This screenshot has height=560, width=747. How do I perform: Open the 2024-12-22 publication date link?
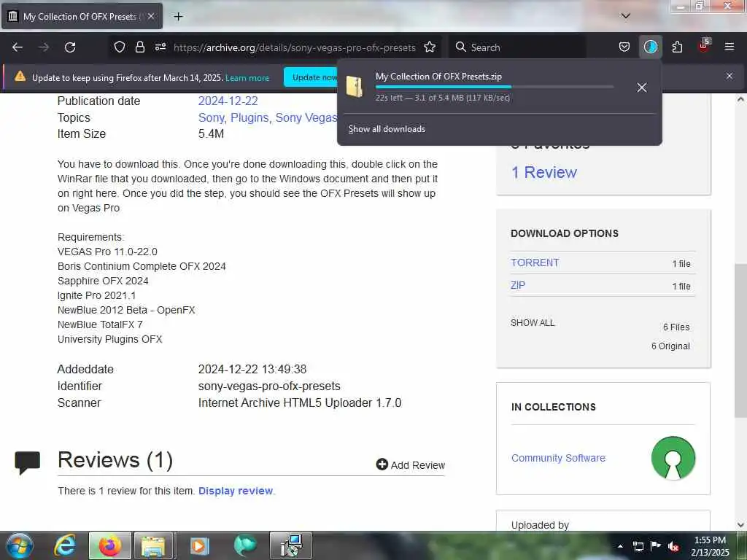[x=228, y=101]
